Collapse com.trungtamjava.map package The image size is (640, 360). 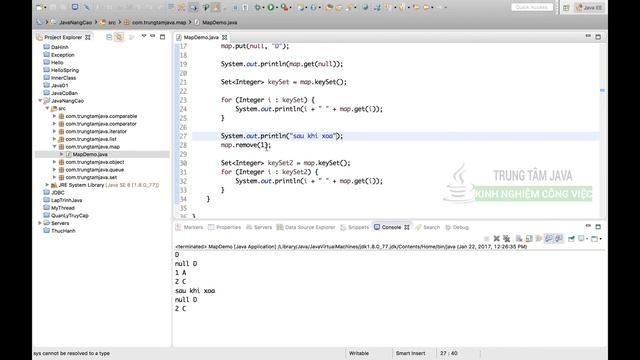pyautogui.click(x=54, y=147)
